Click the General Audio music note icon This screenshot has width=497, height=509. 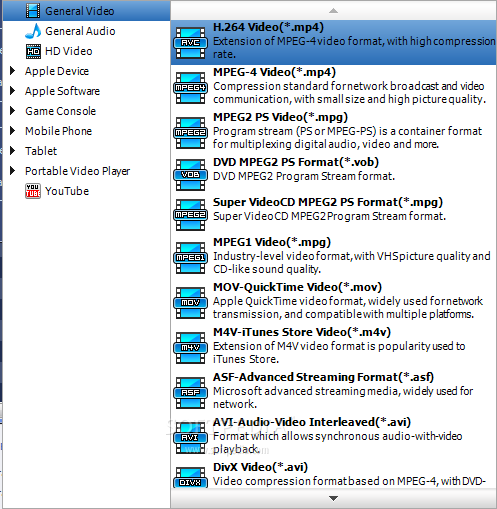tap(33, 31)
